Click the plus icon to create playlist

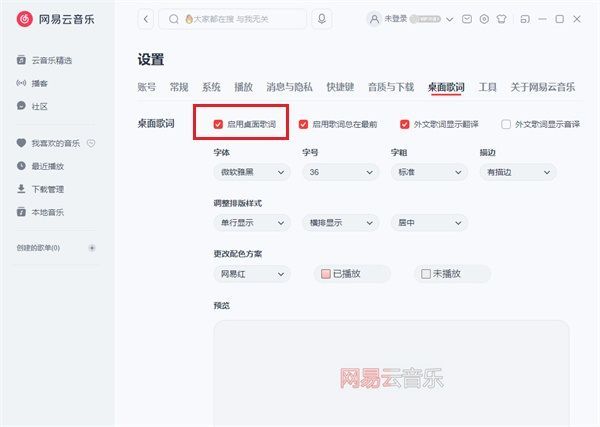[x=92, y=247]
